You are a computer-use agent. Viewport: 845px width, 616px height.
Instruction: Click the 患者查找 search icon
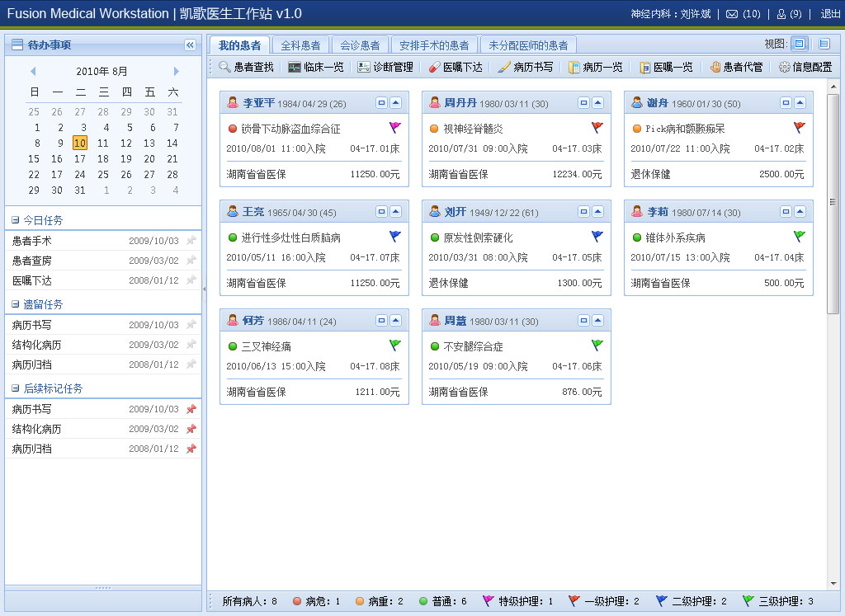coord(224,67)
